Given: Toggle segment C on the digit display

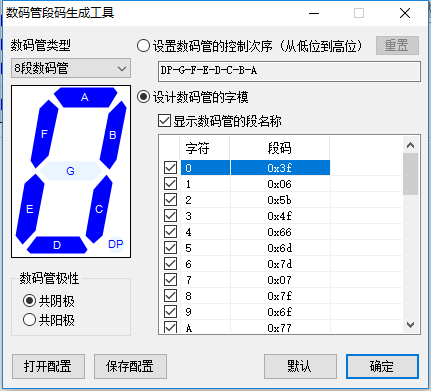Looking at the screenshot, I should [x=99, y=209].
